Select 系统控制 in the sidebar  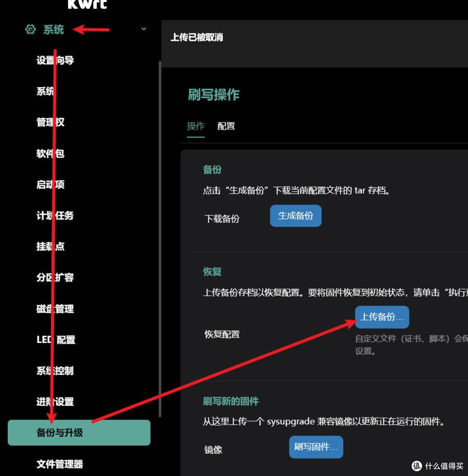[x=55, y=371]
